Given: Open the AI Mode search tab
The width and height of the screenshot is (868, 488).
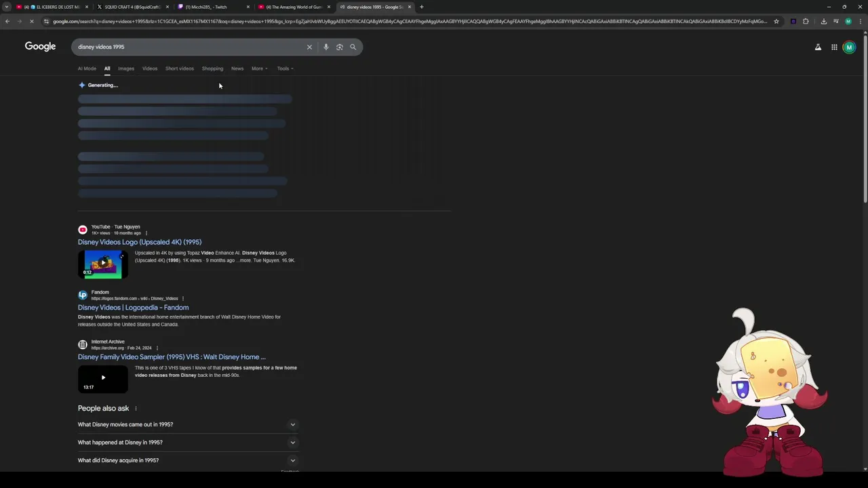Looking at the screenshot, I should (x=87, y=68).
